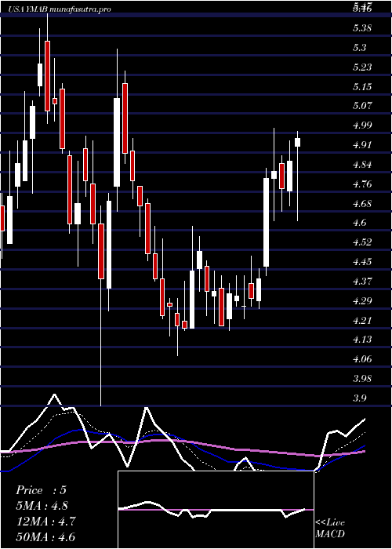Click the 5.38 price axis label
Viewport: 392px width, 549px height.
pyautogui.click(x=362, y=27)
